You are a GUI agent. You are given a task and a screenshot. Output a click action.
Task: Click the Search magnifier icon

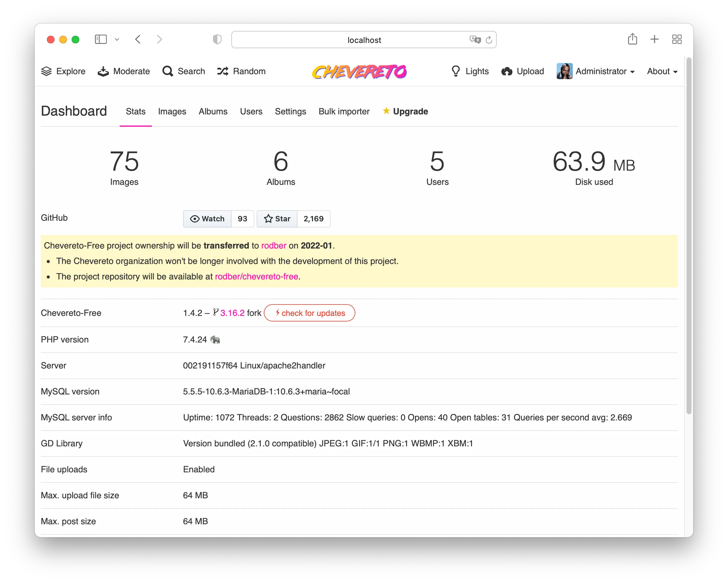point(168,71)
